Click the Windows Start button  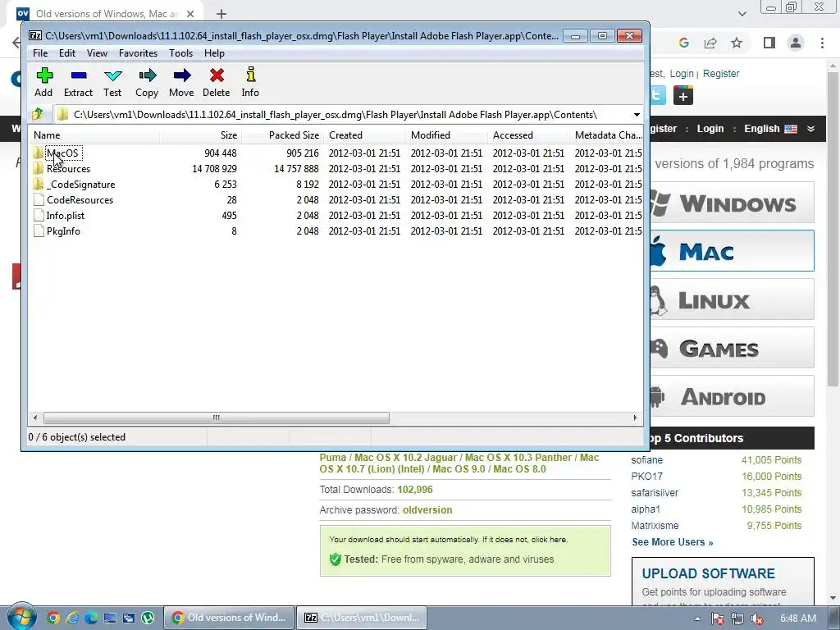pyautogui.click(x=21, y=618)
